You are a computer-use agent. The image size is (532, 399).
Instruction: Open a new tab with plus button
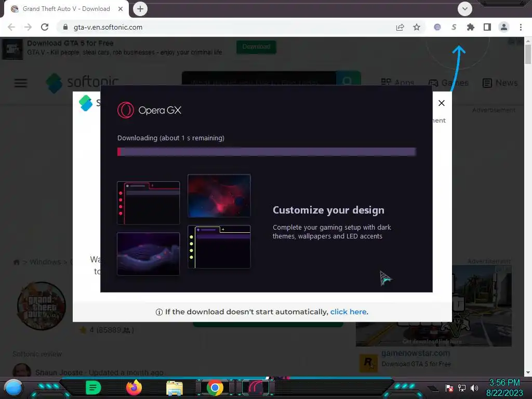pyautogui.click(x=140, y=9)
